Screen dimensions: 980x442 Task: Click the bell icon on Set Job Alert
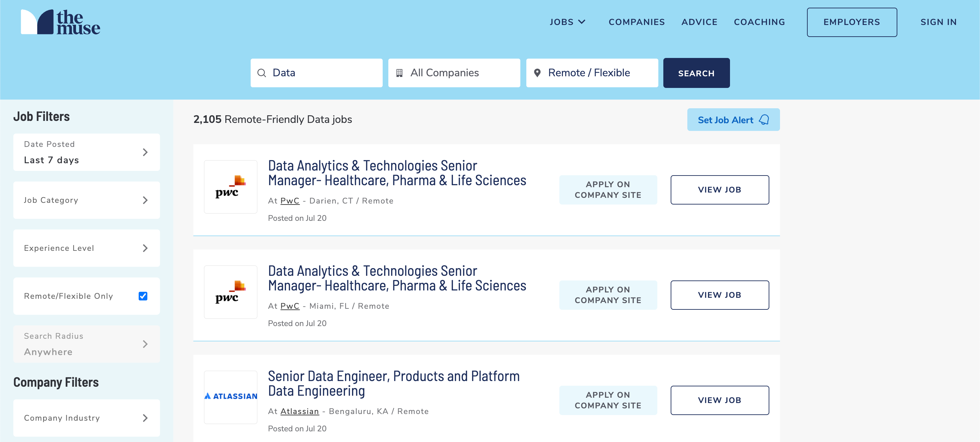[x=764, y=120]
